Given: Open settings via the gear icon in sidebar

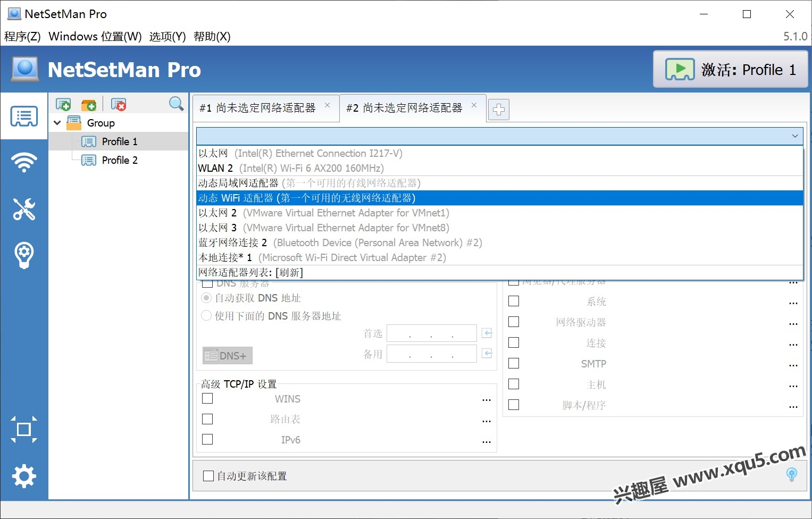Looking at the screenshot, I should [24, 476].
